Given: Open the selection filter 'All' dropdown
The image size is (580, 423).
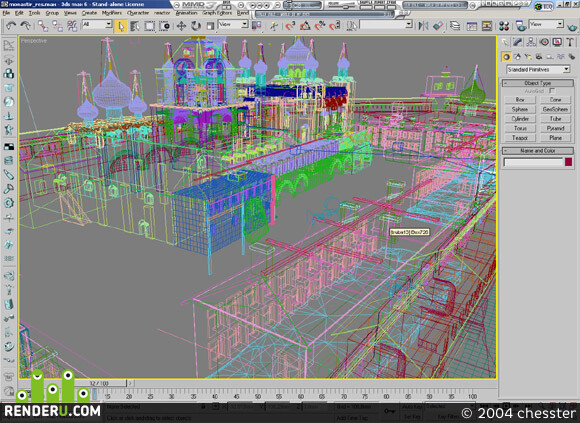Looking at the screenshot, I should point(97,24).
